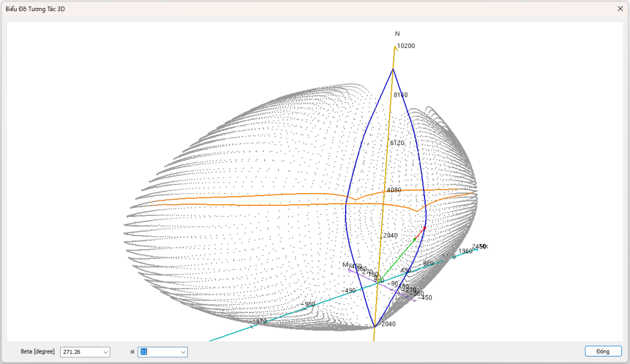Viewport: 630px width, 364px height.
Task: Click the dialog title Biểu Đồ Tương Tác 3D
Action: [x=35, y=9]
